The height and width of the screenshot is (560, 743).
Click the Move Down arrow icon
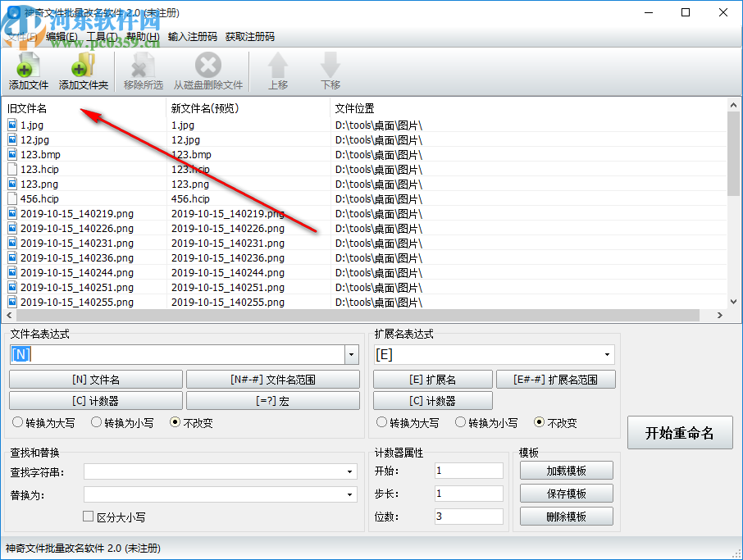click(330, 65)
